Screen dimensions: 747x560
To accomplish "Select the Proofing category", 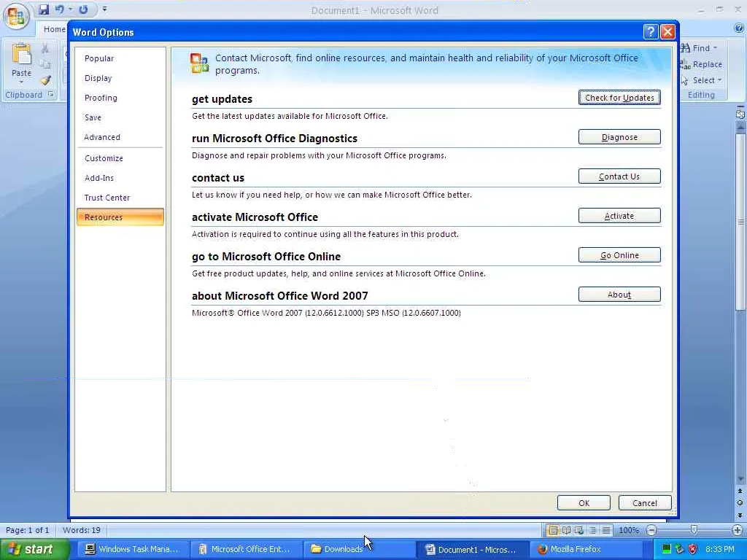I will 120,98.
